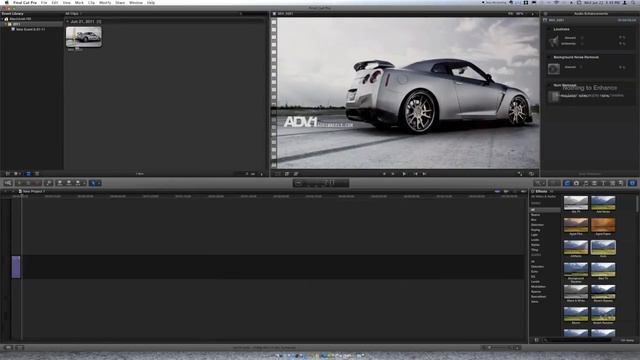
Task: Select the Bad TV effect thumbnail
Action: (603, 270)
